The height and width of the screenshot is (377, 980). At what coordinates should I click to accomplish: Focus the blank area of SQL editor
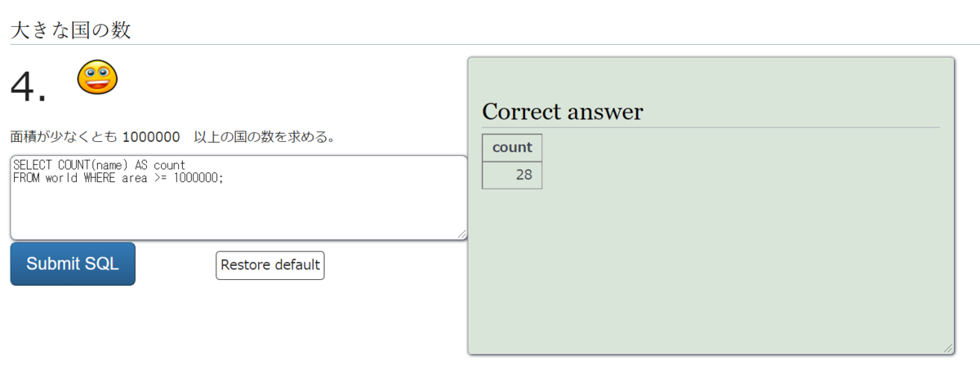click(x=237, y=212)
